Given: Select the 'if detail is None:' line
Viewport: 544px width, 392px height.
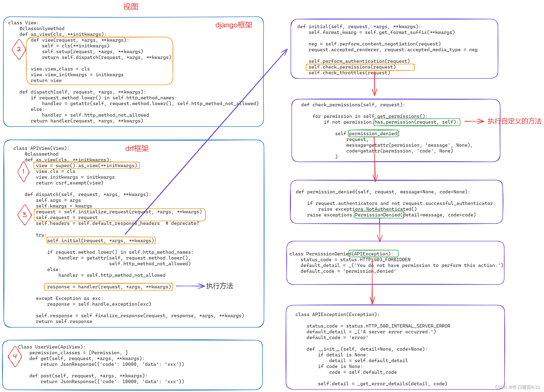Looking at the screenshot, I should click(343, 355).
